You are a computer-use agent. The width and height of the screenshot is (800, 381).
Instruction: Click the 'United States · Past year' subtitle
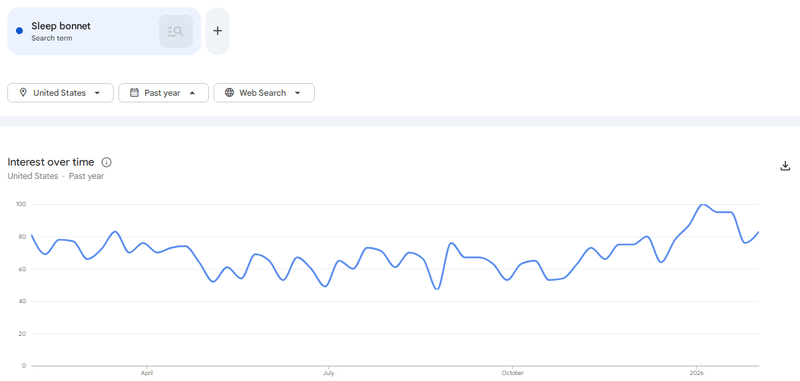tap(56, 176)
